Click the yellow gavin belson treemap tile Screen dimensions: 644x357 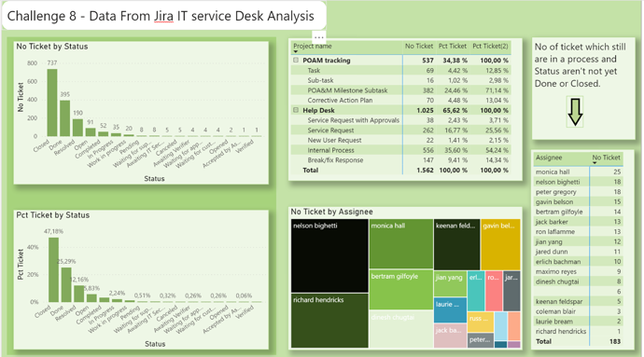[x=500, y=244]
